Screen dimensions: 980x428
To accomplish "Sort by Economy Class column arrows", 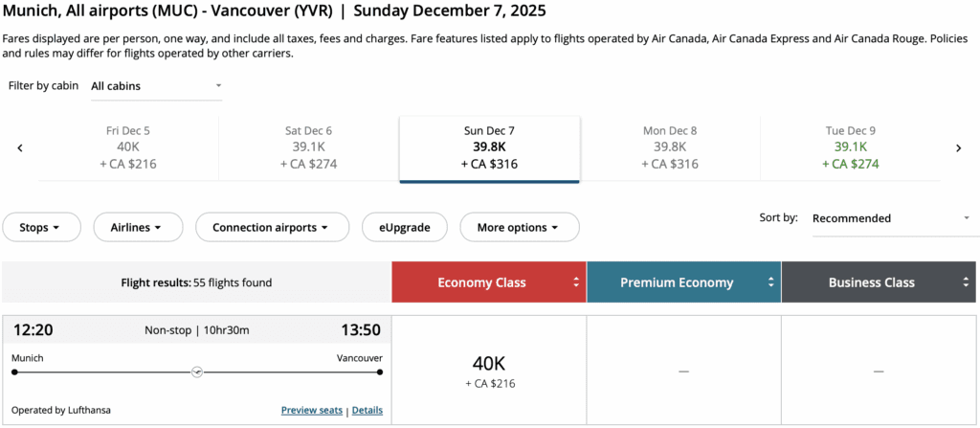I will click(576, 282).
